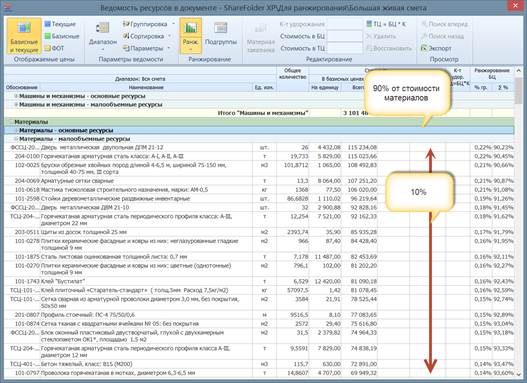Click code 102-0025 for Бруски обрезные
This screenshot has height=383, width=527.
pyautogui.click(x=27, y=165)
